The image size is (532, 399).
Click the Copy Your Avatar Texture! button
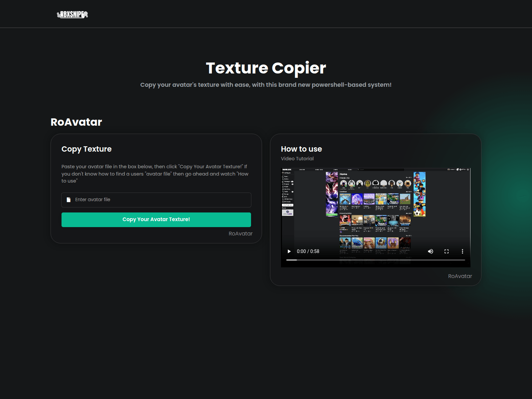pos(156,220)
